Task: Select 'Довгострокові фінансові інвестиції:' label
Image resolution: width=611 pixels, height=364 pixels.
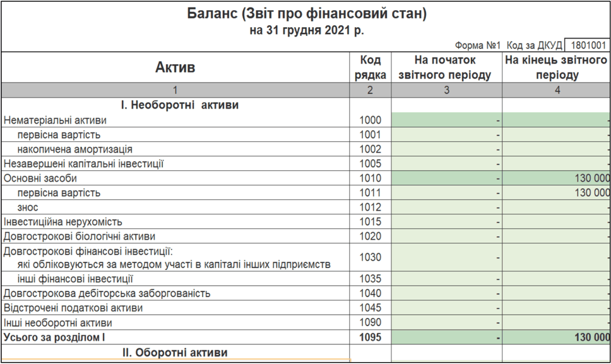Action: coord(88,251)
